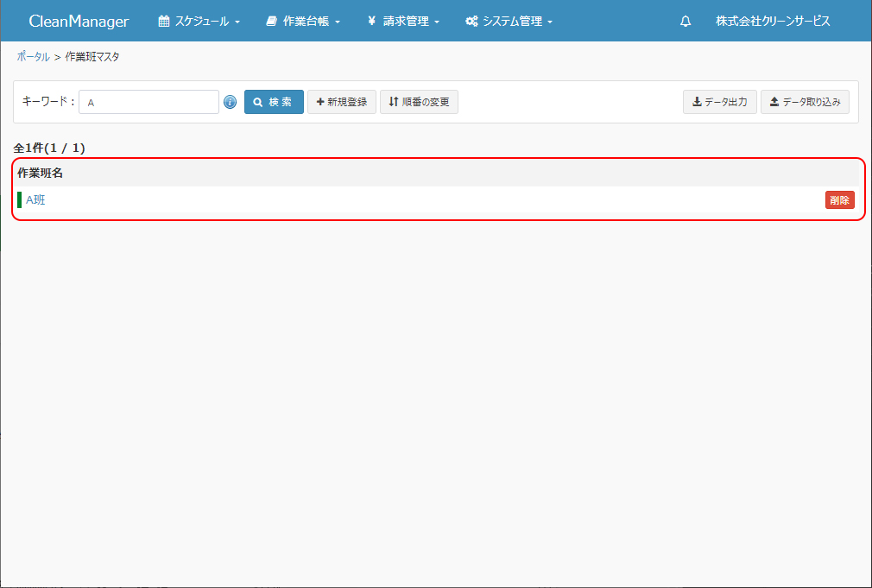Delete the A班 row with 削除
Viewport: 872px width, 588px height.
(840, 200)
